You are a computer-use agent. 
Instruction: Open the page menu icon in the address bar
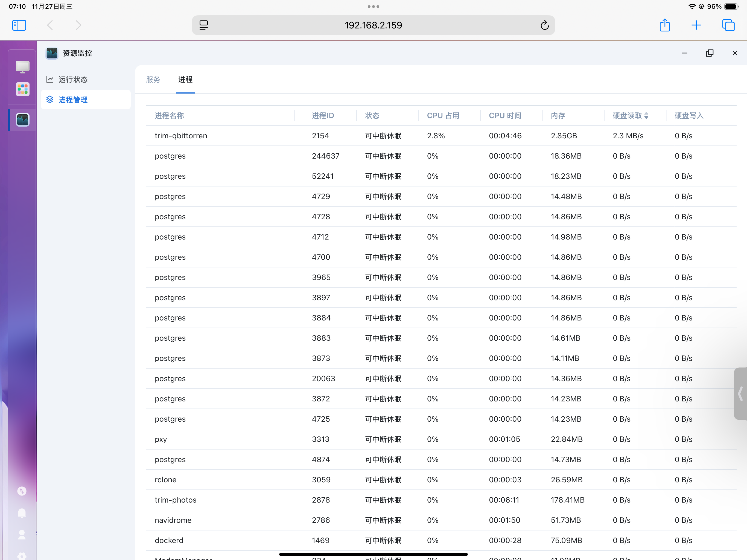204,25
